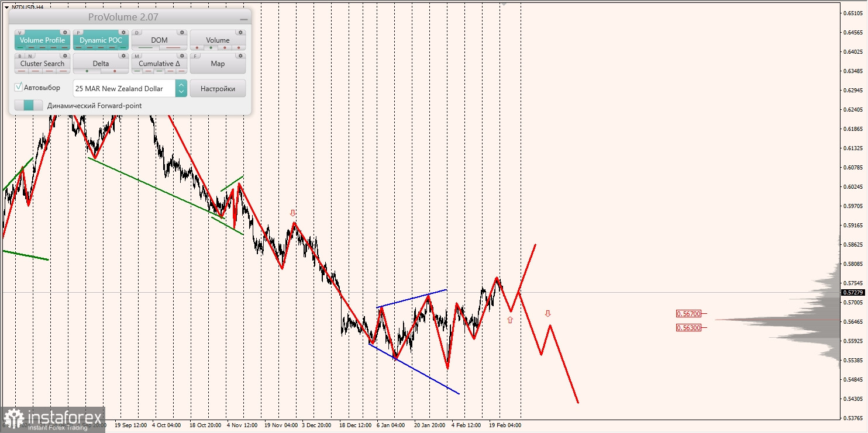Screen dimensions: 868x433
Task: Click the 0.56300 price level label
Action: coord(688,328)
